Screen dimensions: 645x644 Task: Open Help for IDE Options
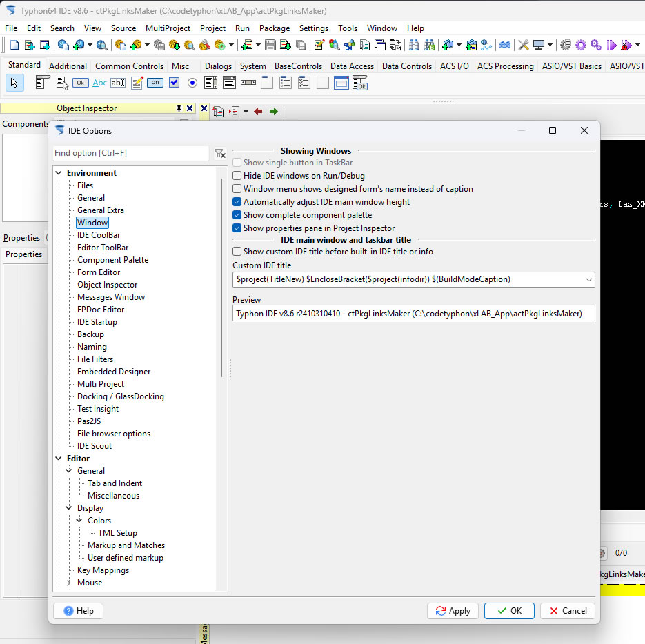[78, 611]
